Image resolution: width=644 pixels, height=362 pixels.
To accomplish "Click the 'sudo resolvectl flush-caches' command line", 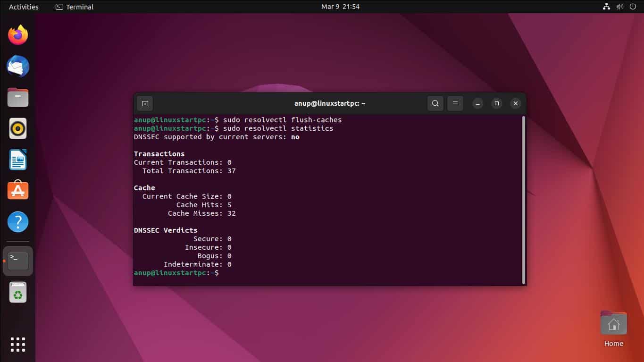I will (x=238, y=120).
